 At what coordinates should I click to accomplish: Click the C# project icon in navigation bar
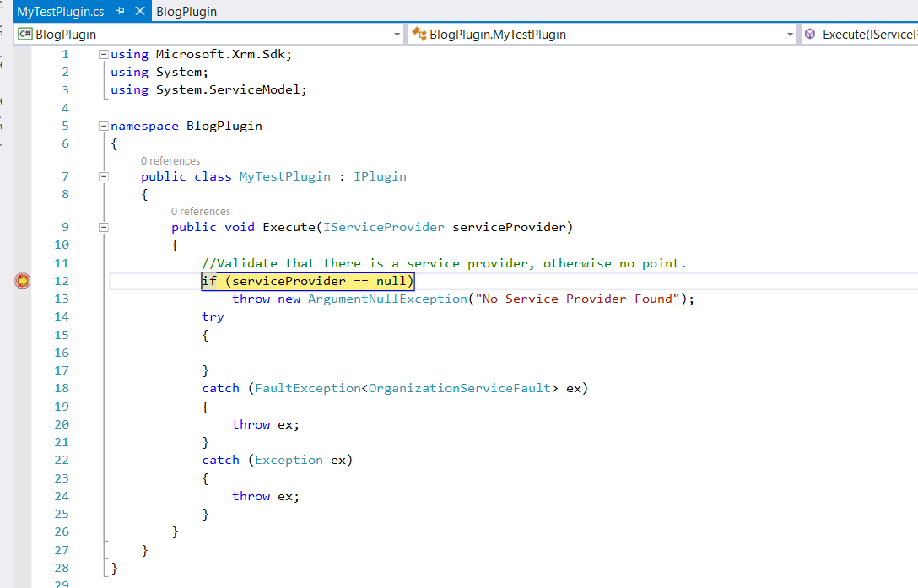(25, 35)
